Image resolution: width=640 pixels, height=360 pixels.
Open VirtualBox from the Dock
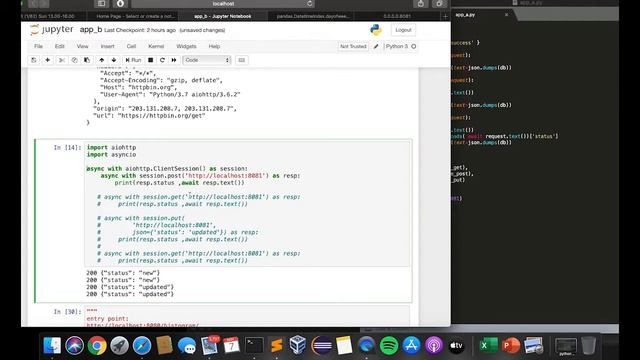(298, 346)
